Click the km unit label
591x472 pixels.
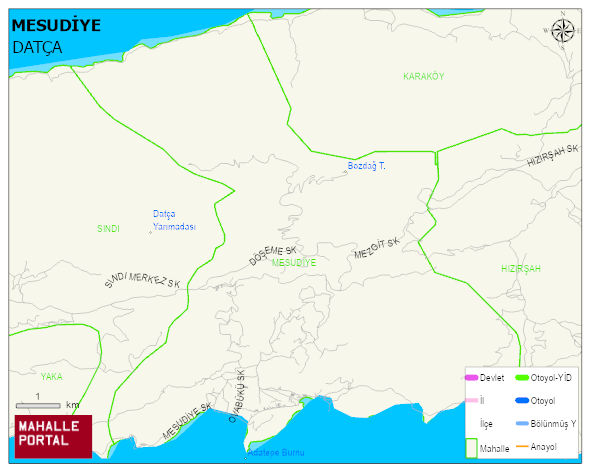point(73,405)
